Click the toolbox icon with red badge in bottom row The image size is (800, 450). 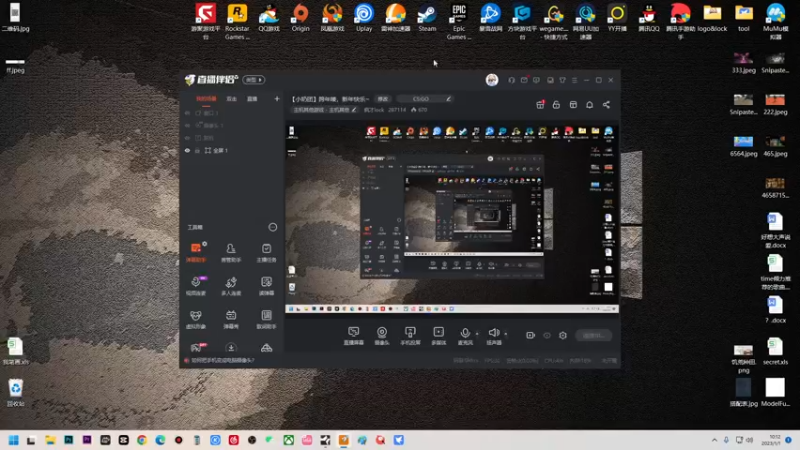196,348
